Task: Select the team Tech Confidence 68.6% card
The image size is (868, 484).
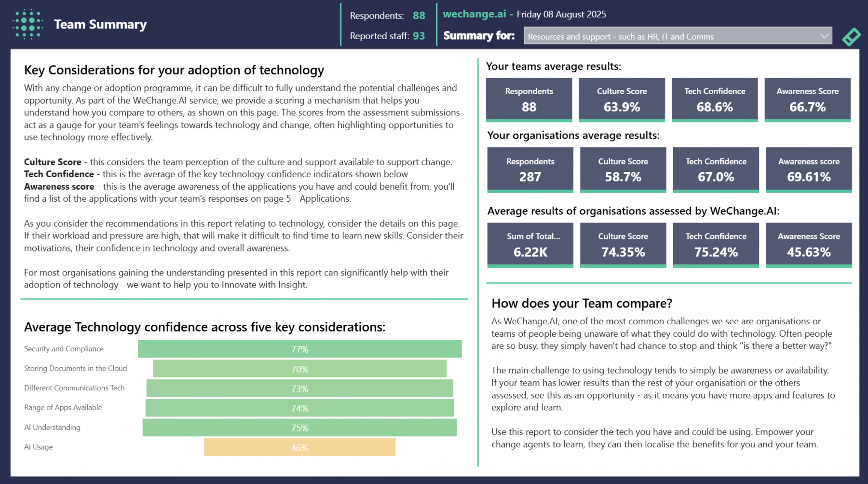Action: pyautogui.click(x=714, y=99)
